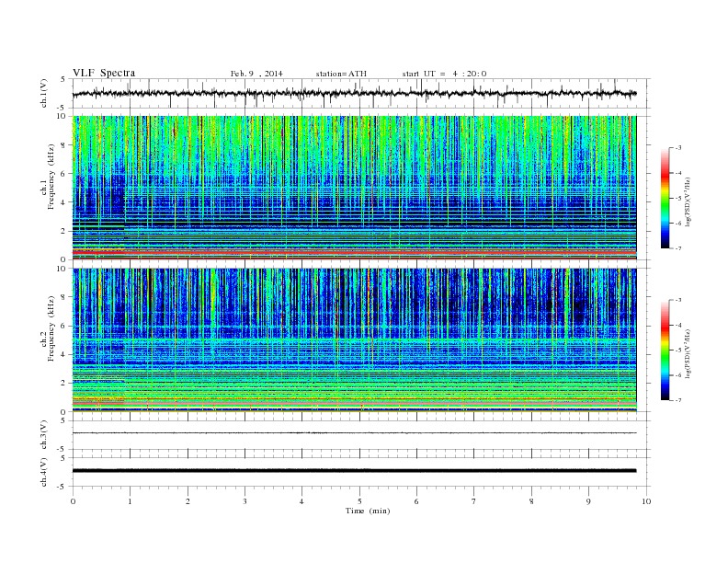Select the "ch.3(V)" axis label
Screen dimensions: 728x563
pyautogui.click(x=43, y=435)
